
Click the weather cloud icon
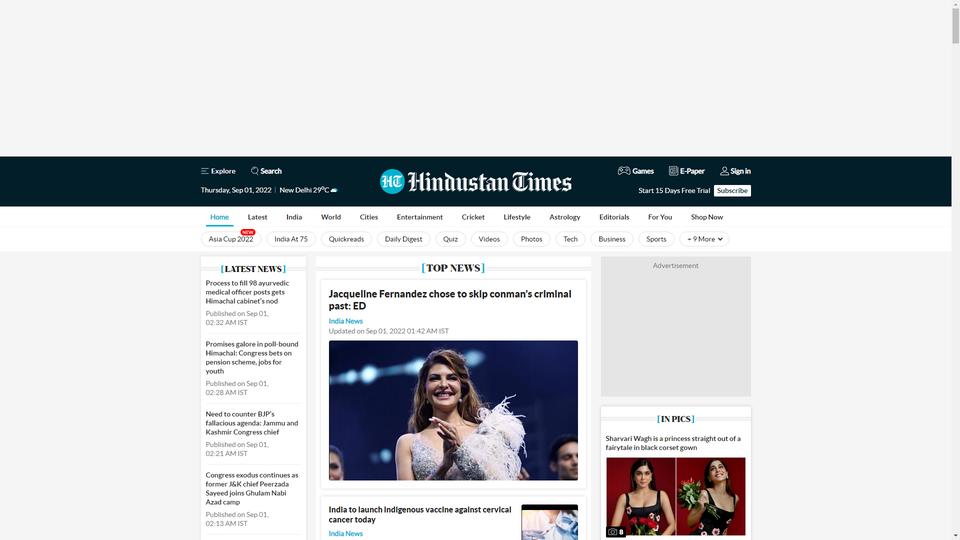pyautogui.click(x=334, y=190)
